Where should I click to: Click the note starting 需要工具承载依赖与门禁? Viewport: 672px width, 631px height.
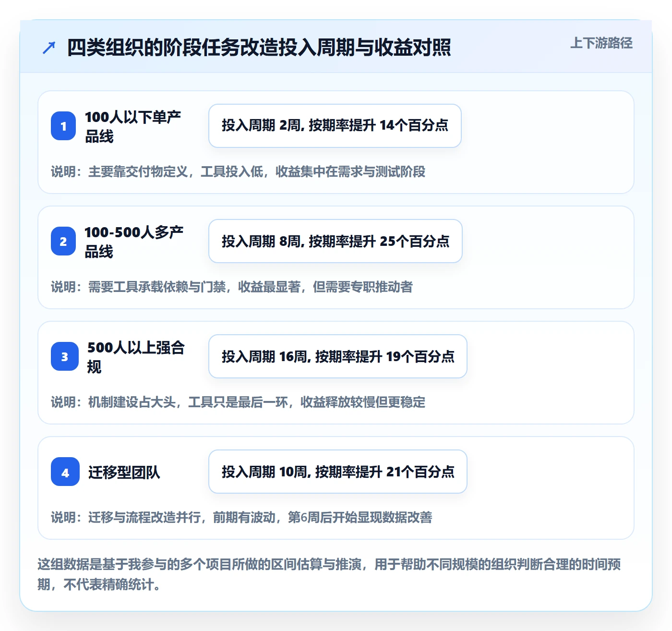point(232,287)
